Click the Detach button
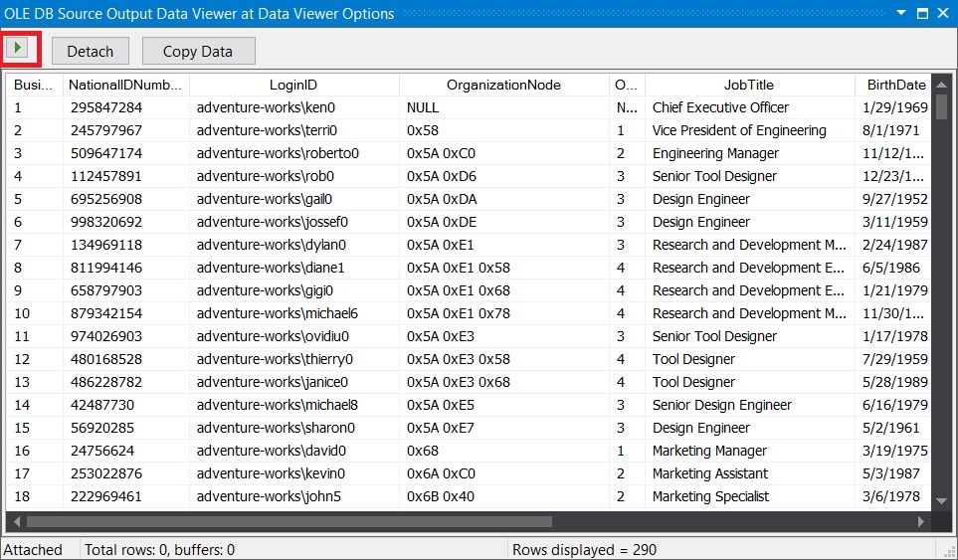Screen dimensions: 958x560 (x=91, y=52)
